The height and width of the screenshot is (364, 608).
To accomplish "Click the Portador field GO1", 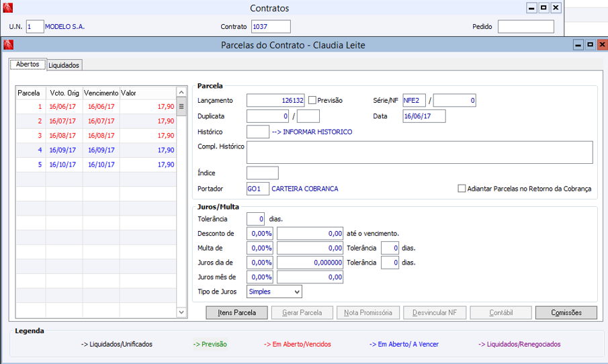I will click(x=258, y=189).
